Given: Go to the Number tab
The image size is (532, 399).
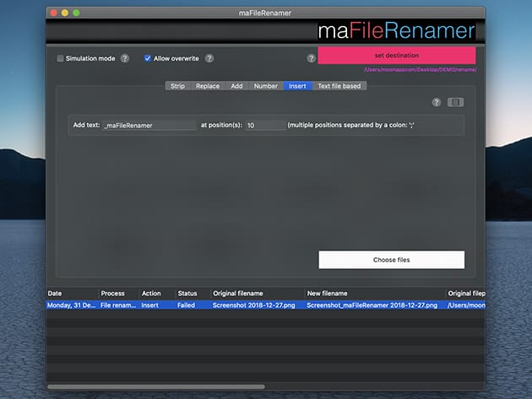Looking at the screenshot, I should (x=265, y=86).
